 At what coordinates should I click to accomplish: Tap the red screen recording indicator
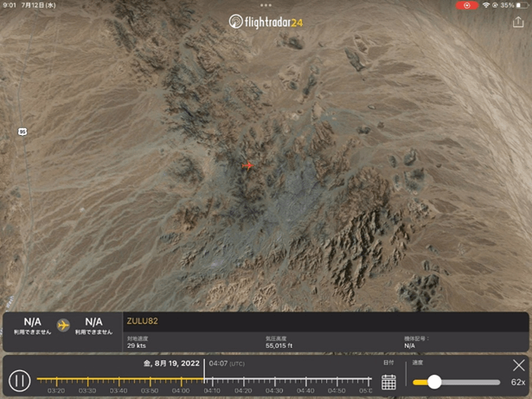(x=467, y=5)
